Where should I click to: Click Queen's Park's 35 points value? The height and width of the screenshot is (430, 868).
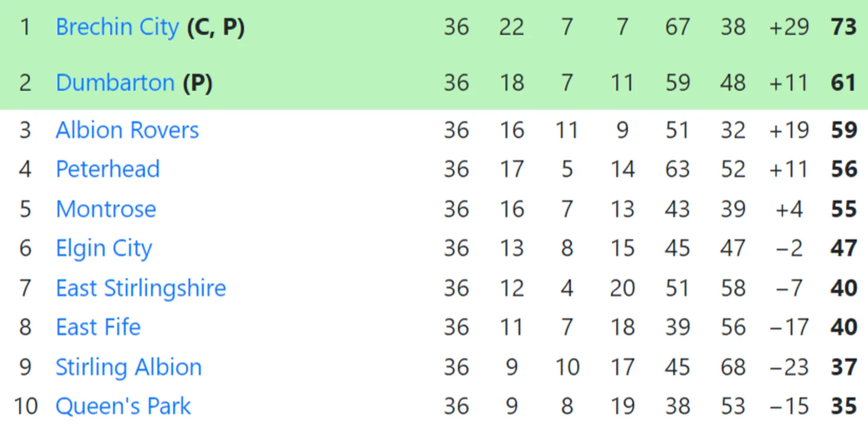(x=844, y=406)
